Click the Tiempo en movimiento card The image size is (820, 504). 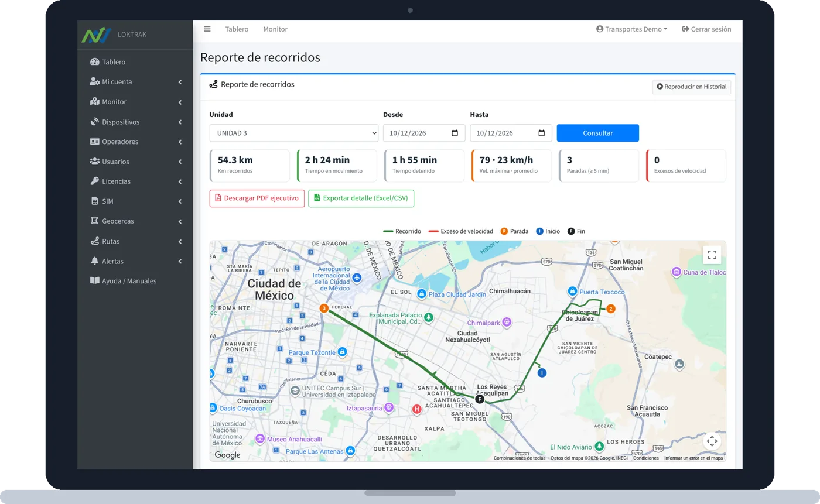(x=337, y=166)
